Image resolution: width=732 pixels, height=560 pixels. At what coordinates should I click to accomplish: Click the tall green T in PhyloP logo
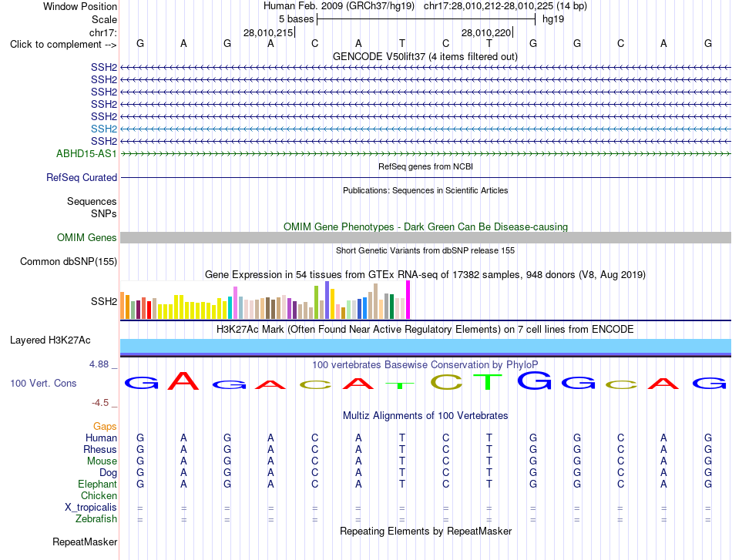coord(488,382)
